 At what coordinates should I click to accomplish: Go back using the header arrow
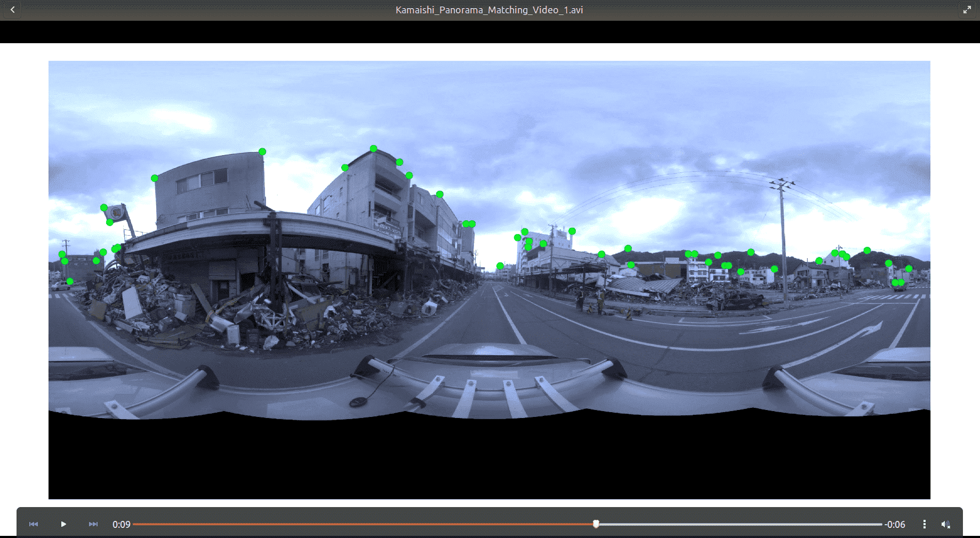pos(12,10)
